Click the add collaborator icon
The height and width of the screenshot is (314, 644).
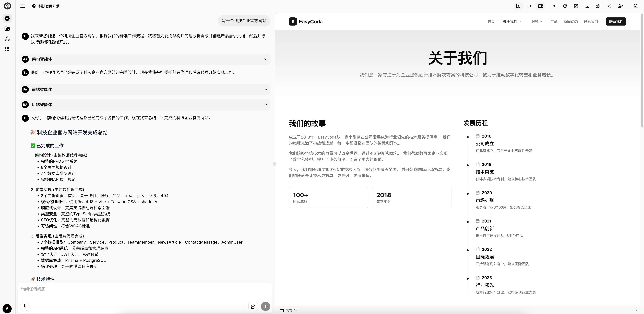pos(620,6)
